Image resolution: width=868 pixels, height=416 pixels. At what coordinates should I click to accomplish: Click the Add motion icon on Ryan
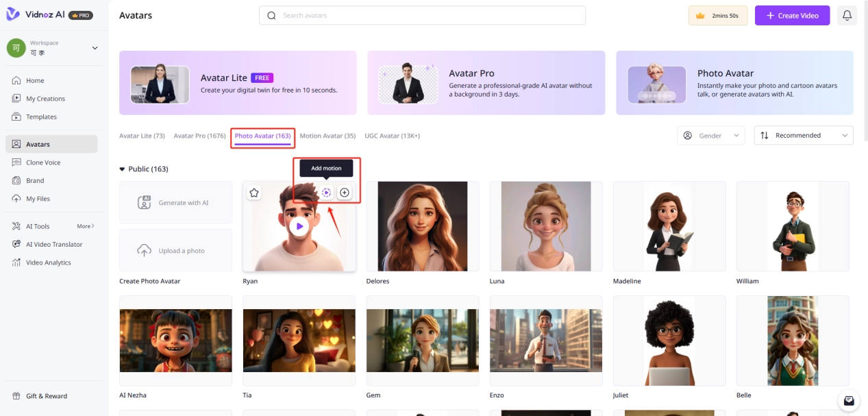326,193
